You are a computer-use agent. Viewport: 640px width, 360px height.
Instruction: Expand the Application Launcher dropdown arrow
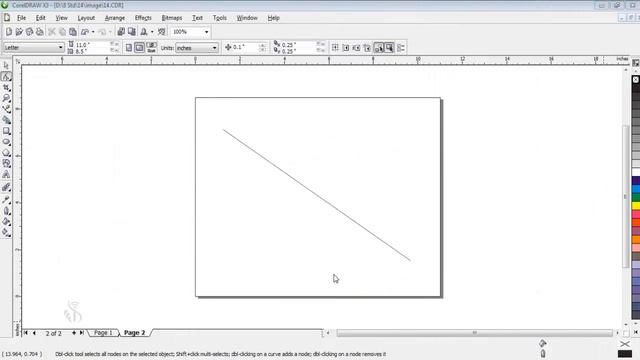[x=152, y=32]
